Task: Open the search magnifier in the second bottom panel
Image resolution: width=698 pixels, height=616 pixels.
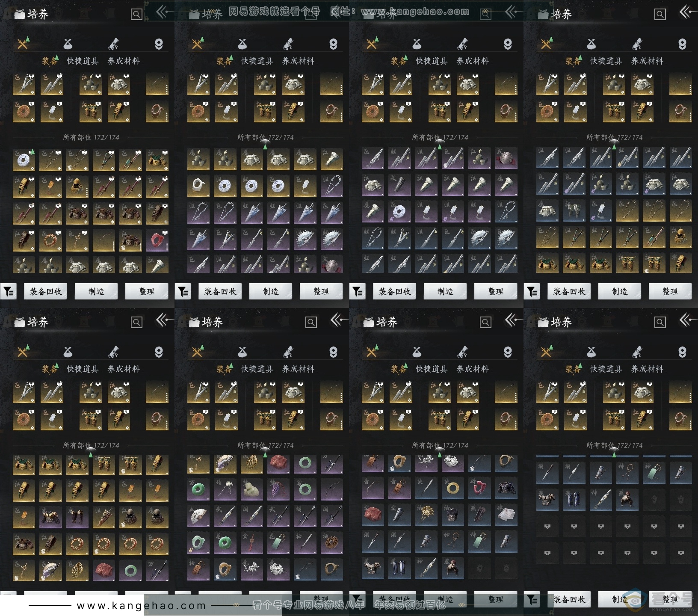Action: point(311,323)
